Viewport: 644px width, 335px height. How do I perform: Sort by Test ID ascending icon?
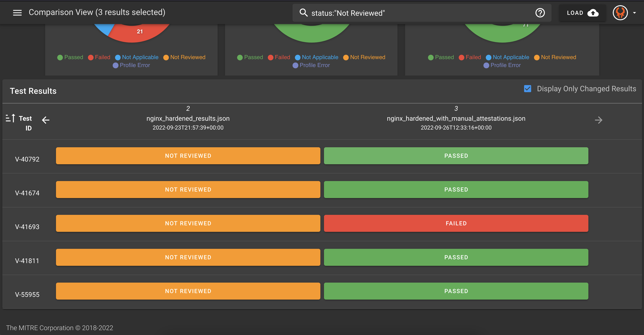point(10,118)
